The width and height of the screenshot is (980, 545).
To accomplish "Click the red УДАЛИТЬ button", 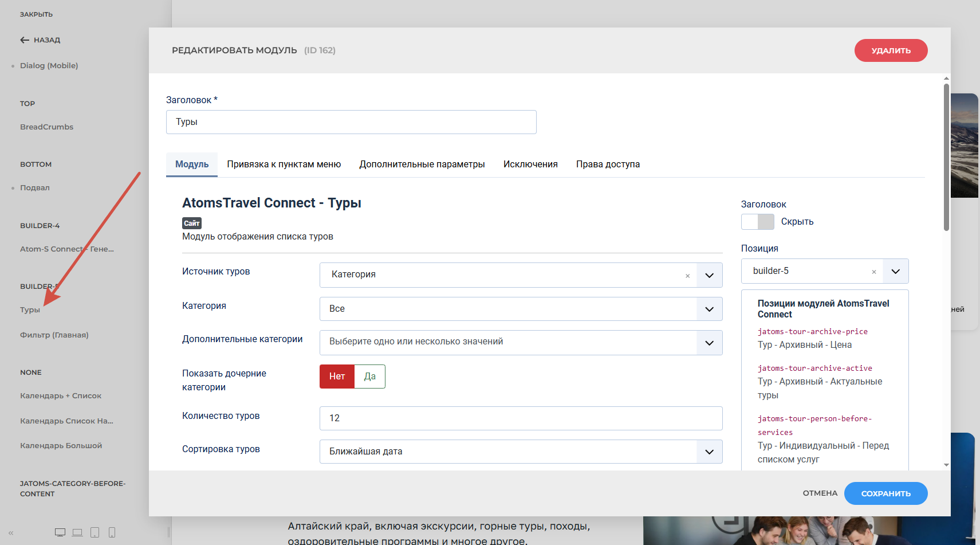I will click(891, 50).
